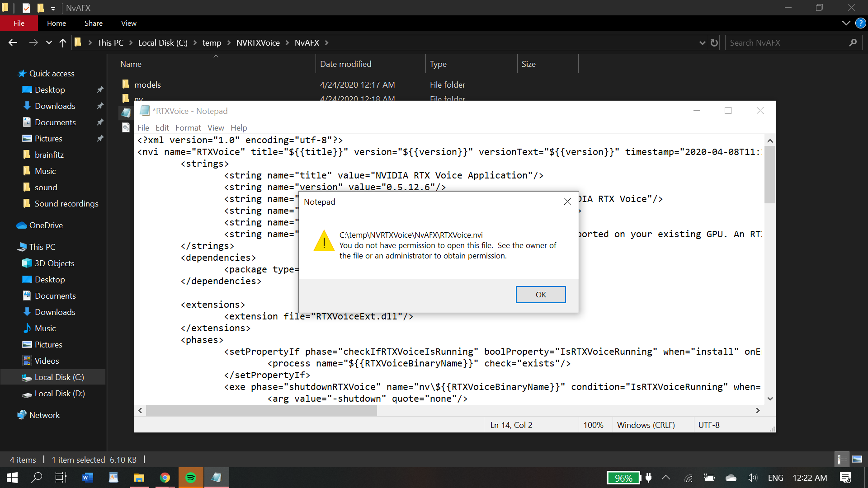Screen dimensions: 868x488
Task: Click the Search NvAFX field
Action: point(794,42)
